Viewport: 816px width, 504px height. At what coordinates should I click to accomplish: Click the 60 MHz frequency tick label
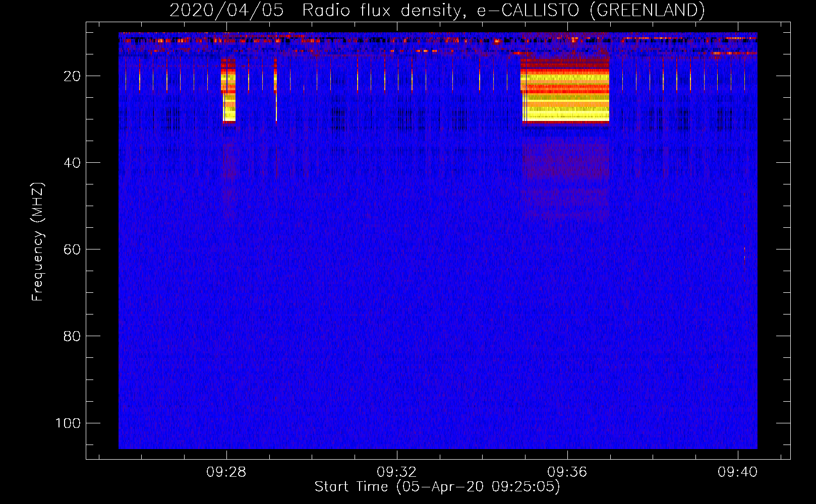72,249
